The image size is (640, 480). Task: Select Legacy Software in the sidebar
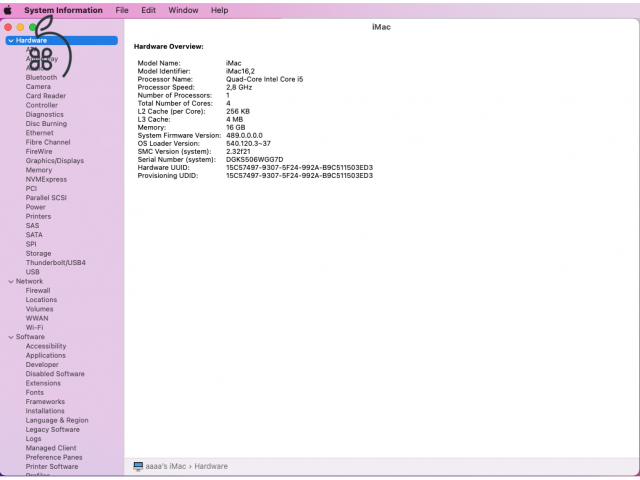tap(53, 430)
